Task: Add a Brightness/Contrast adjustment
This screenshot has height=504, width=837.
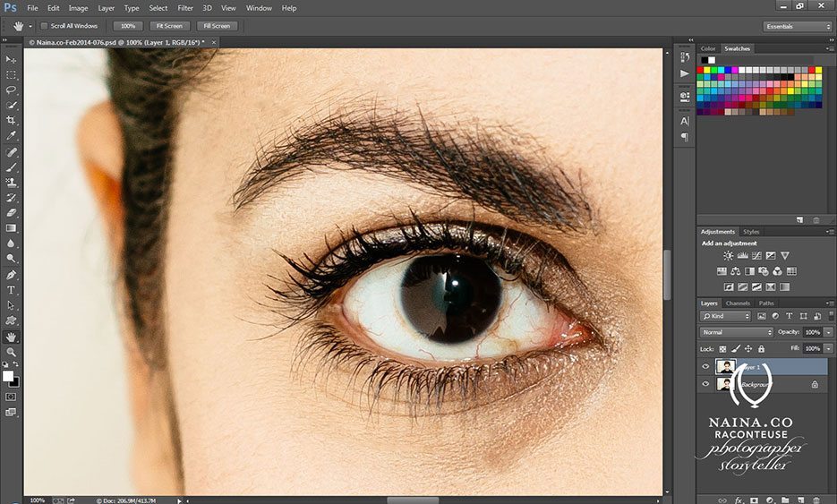Action: point(728,256)
